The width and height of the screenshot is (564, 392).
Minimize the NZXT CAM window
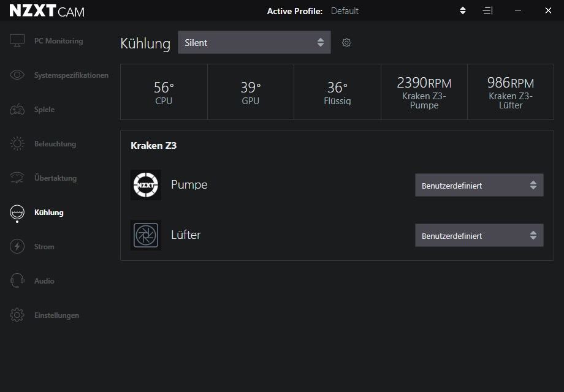(x=518, y=10)
